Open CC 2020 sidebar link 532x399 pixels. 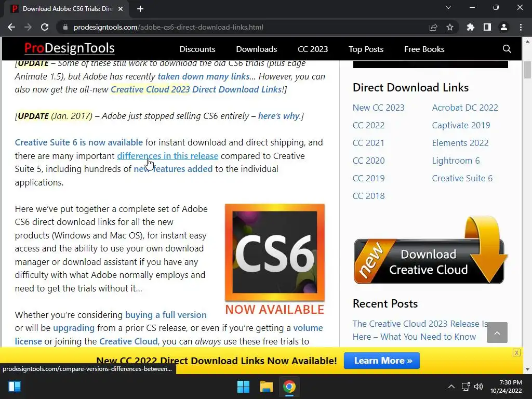point(368,161)
